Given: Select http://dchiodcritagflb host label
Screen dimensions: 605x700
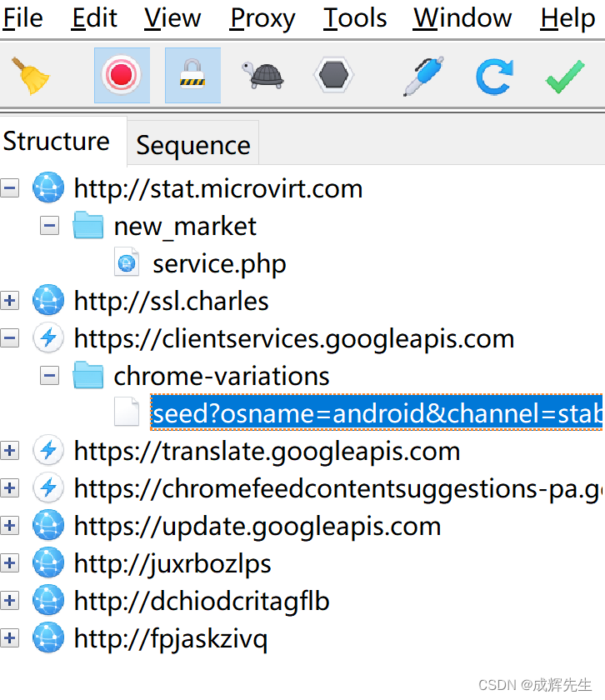Looking at the screenshot, I should 202,602.
